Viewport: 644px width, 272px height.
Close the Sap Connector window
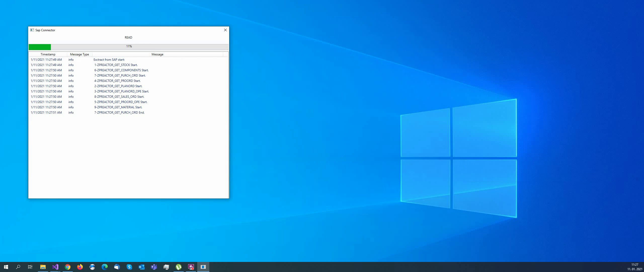point(225,30)
